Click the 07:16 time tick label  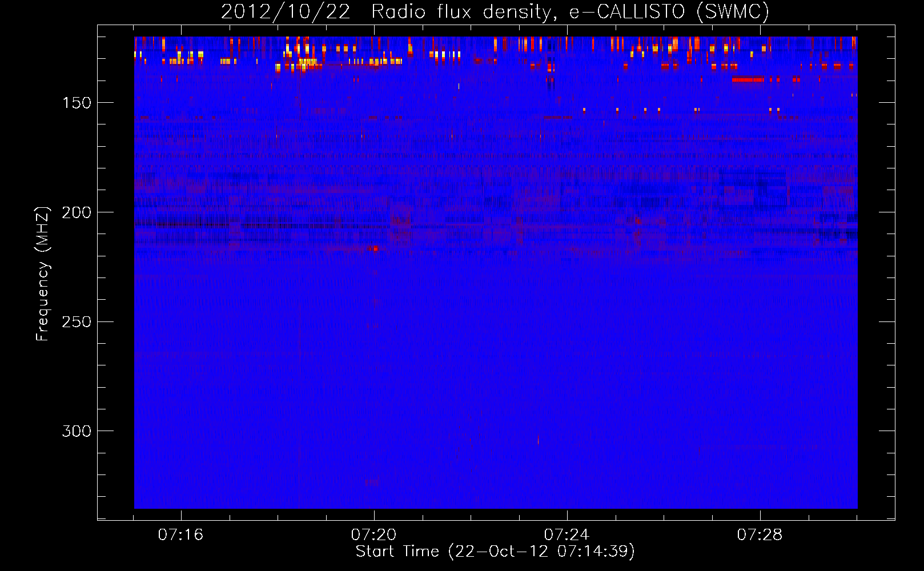point(180,535)
